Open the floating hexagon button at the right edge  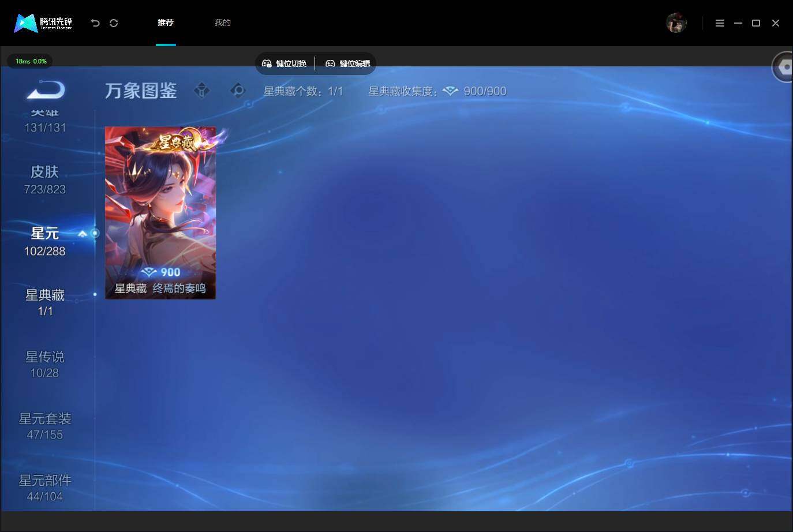click(x=783, y=68)
